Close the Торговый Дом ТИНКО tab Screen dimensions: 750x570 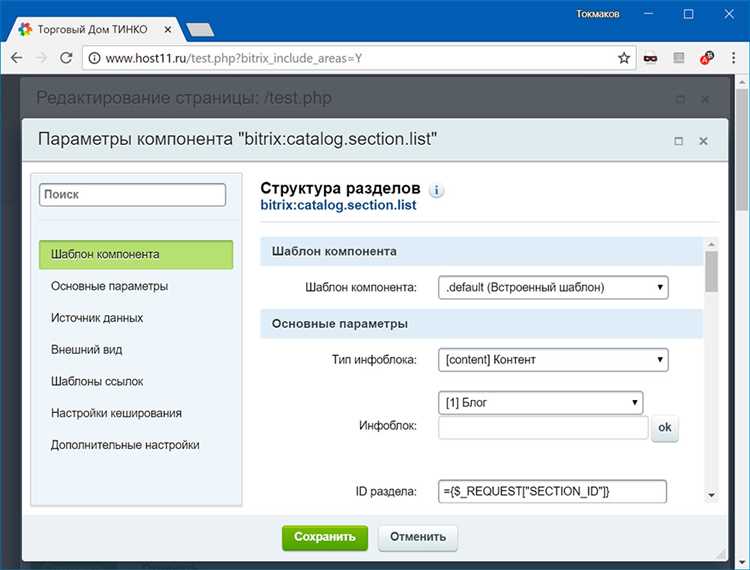[167, 30]
